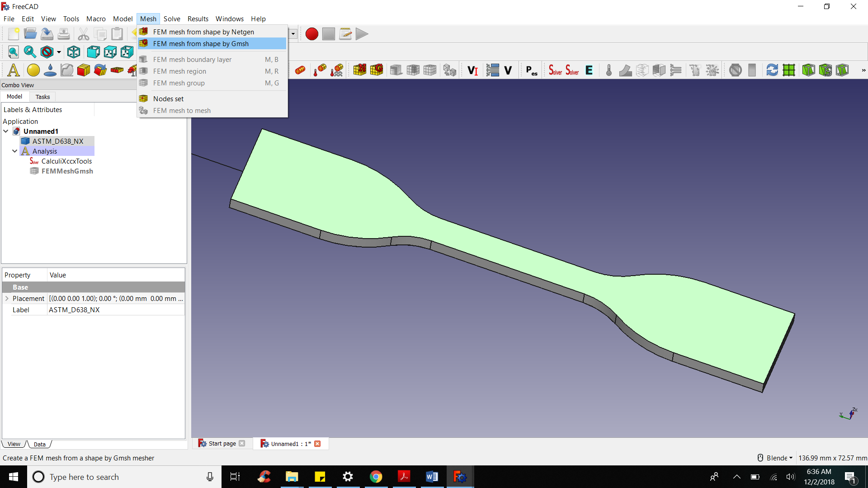The image size is (868, 488).
Task: Select the isometric view cube icon
Action: click(x=74, y=52)
